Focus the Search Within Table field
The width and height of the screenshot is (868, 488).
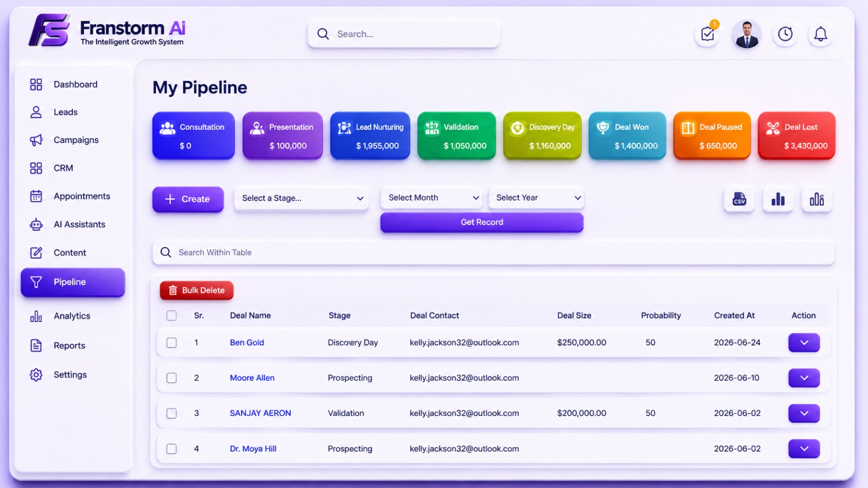493,253
